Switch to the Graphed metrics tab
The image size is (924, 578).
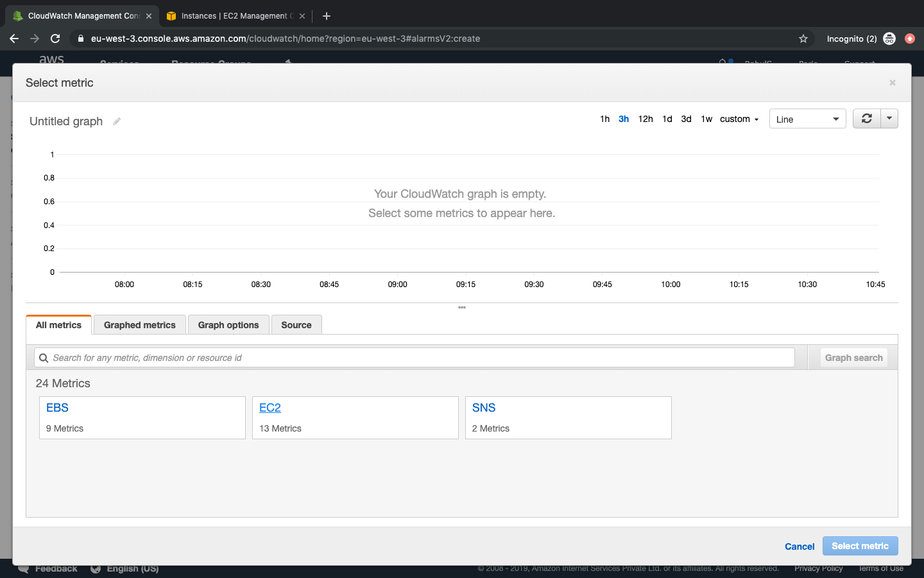(x=139, y=324)
